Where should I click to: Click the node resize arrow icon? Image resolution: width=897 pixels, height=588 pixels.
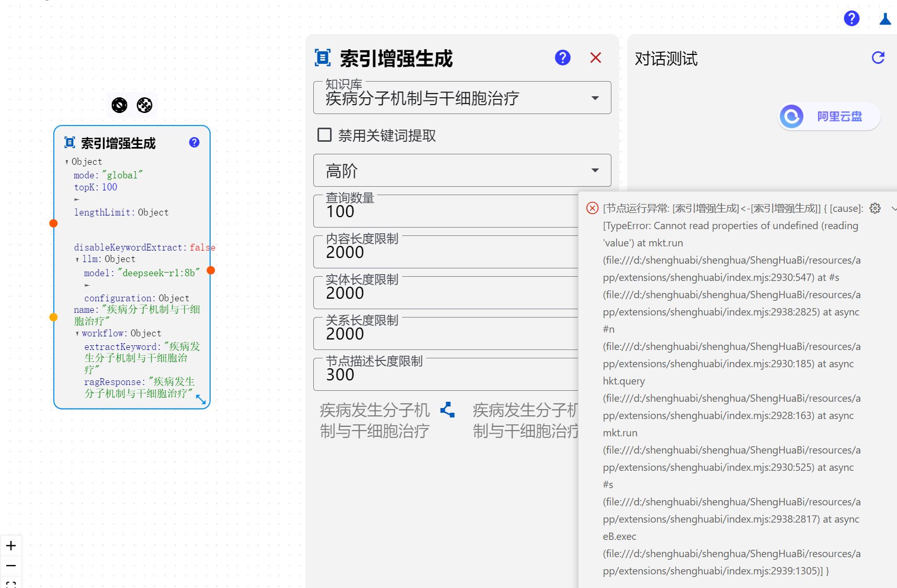pyautogui.click(x=201, y=400)
